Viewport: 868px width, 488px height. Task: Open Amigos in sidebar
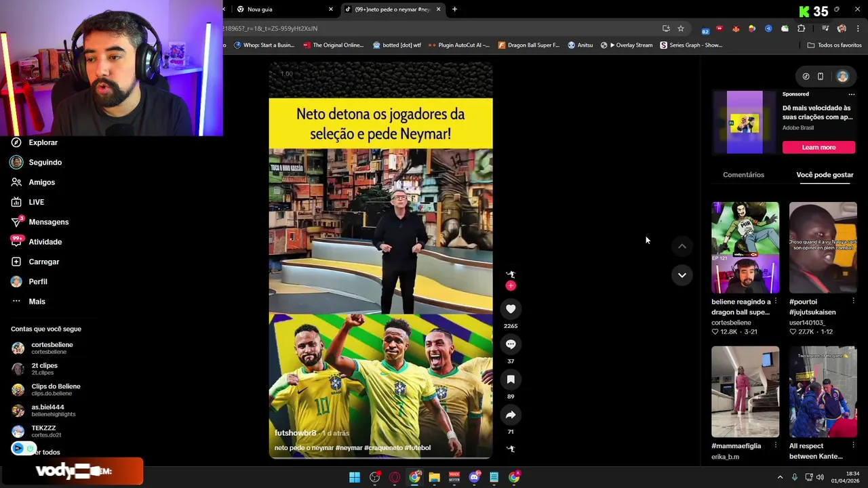(41, 182)
